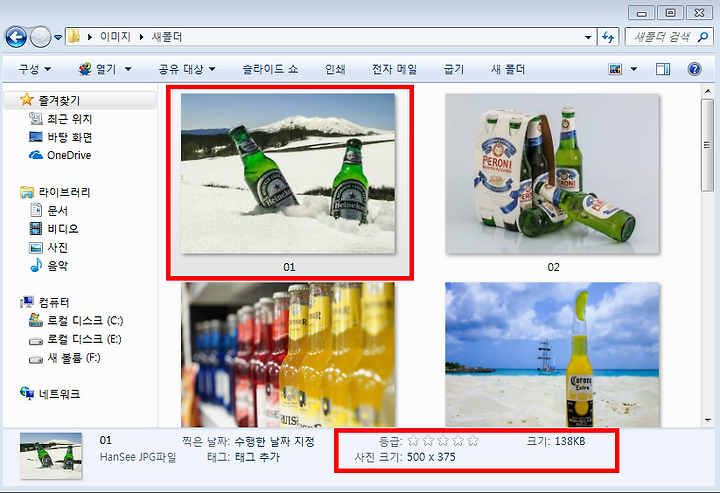Start the 슬라이드 쇼
720x493 pixels.
(270, 69)
